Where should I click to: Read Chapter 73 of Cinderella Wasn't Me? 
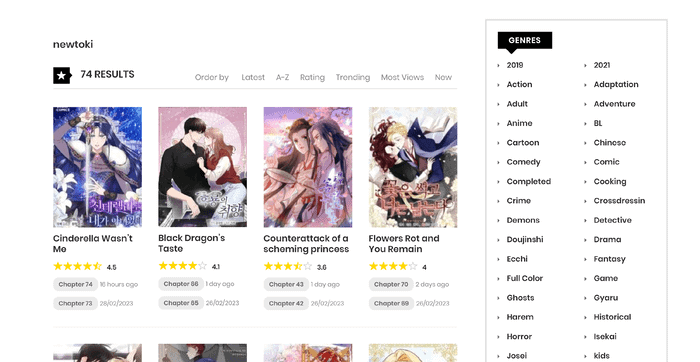[75, 303]
